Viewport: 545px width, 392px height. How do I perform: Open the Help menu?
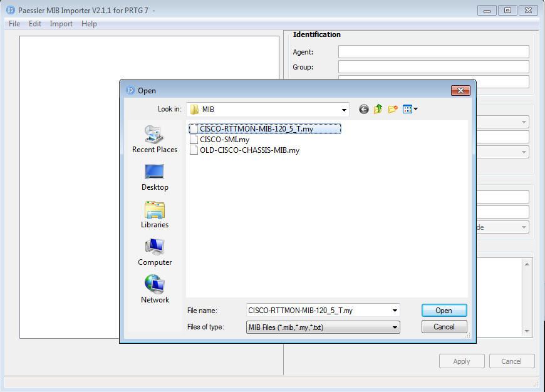click(x=89, y=24)
